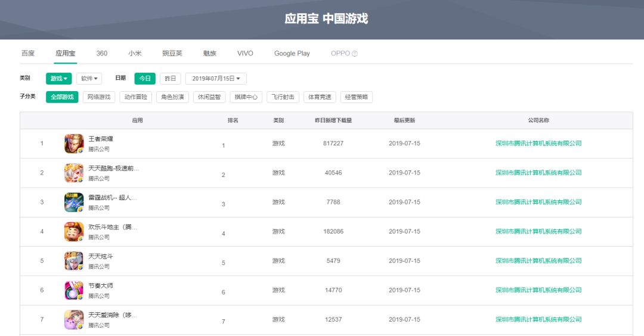Click the 类别 column header
The height and width of the screenshot is (336, 644).
tap(278, 120)
